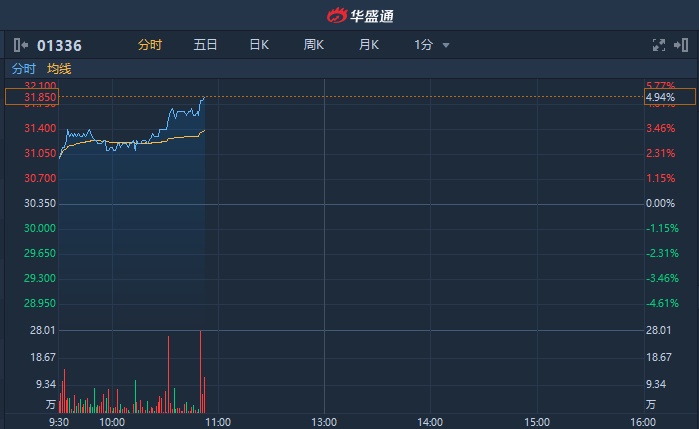Open the 月K chart tab
This screenshot has height=429, width=699.
pyautogui.click(x=369, y=45)
